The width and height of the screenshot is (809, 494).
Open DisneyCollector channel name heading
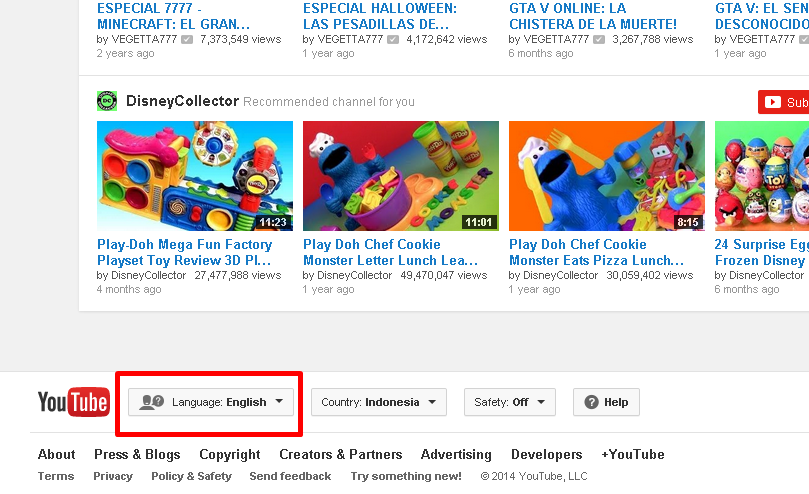coord(182,101)
